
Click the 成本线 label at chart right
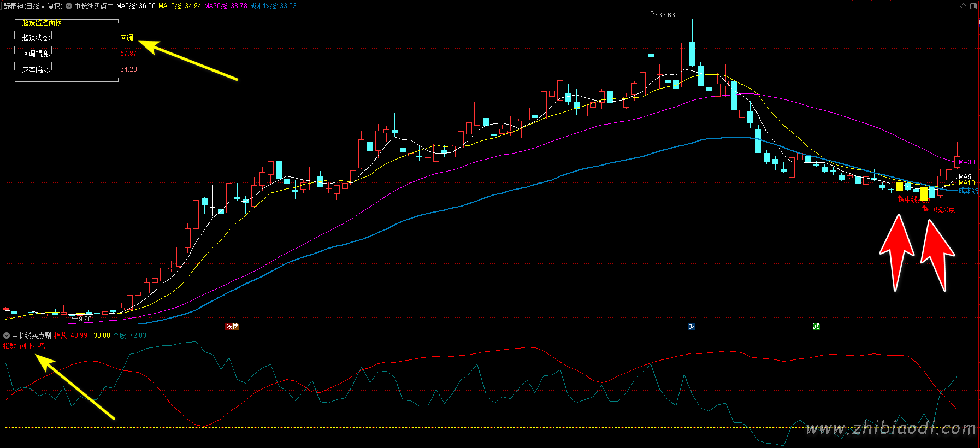coord(968,191)
